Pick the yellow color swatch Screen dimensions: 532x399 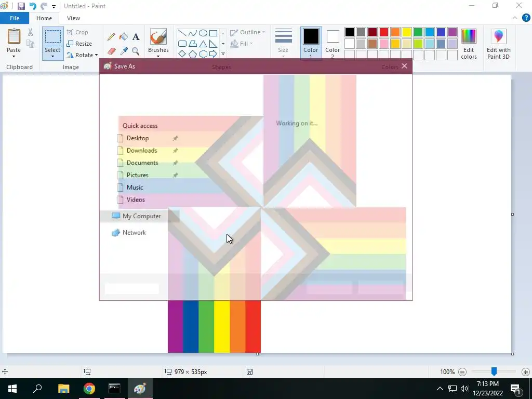(406, 32)
